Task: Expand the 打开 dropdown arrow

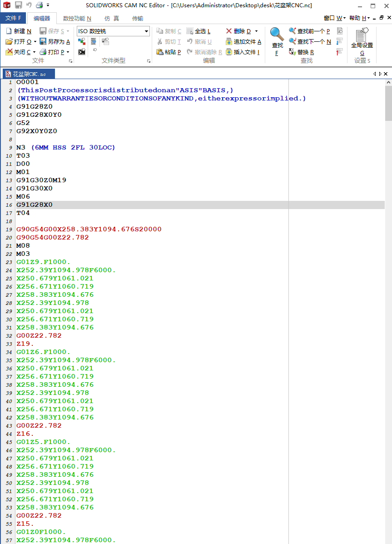Action: [35, 42]
